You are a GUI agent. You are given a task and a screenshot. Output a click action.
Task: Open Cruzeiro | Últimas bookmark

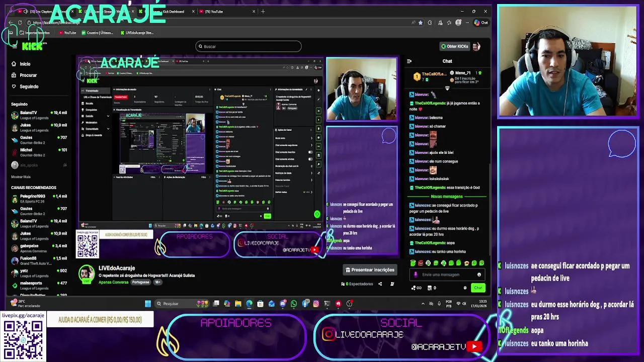(x=98, y=33)
